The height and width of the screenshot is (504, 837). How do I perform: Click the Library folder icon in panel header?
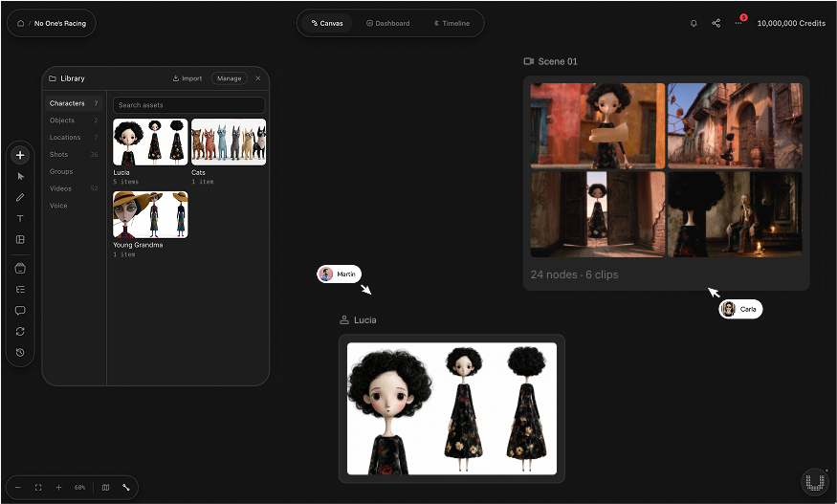53,78
